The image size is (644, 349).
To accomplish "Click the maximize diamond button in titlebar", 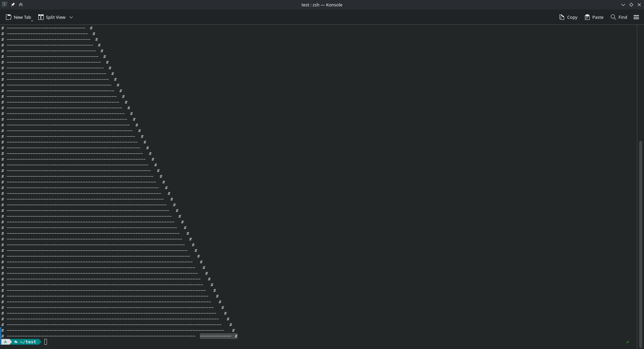I will pos(631,5).
